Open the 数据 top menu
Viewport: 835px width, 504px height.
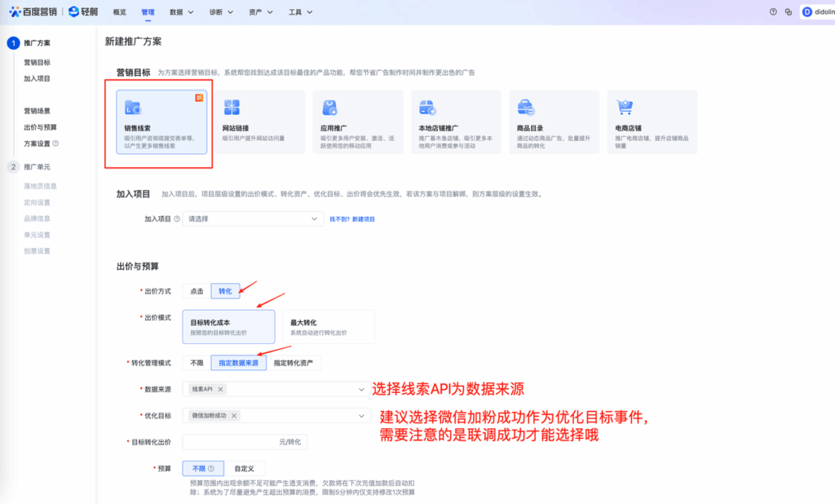[x=181, y=12]
